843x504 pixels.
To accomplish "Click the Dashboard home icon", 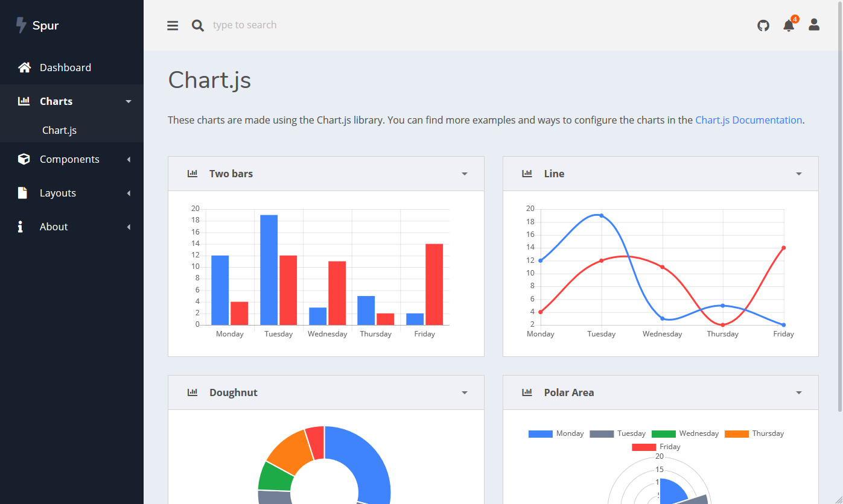I will tap(24, 68).
